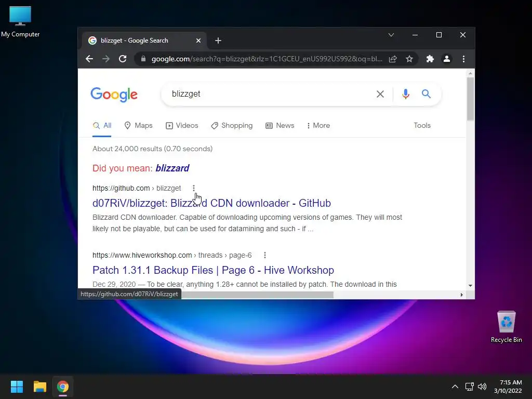Clear the search box with the X icon
The height and width of the screenshot is (399, 532).
pos(380,94)
